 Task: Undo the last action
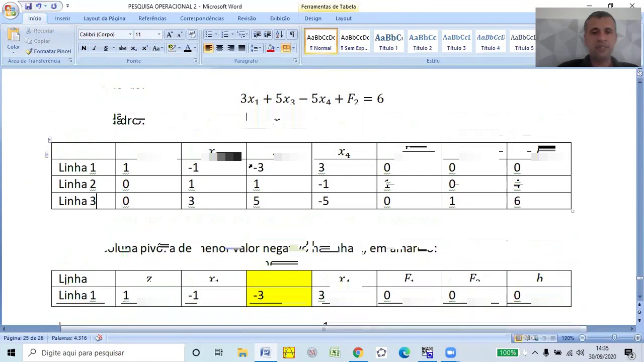(38, 6)
